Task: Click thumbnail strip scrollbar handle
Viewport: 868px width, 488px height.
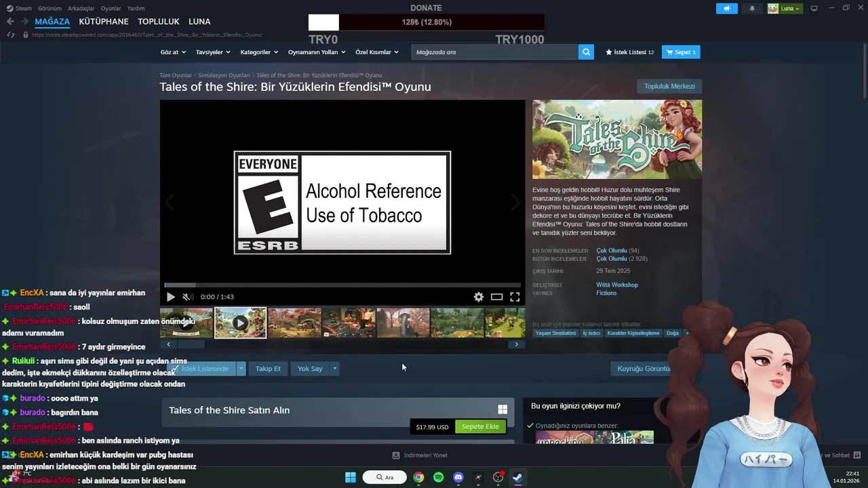Action: pos(191,344)
